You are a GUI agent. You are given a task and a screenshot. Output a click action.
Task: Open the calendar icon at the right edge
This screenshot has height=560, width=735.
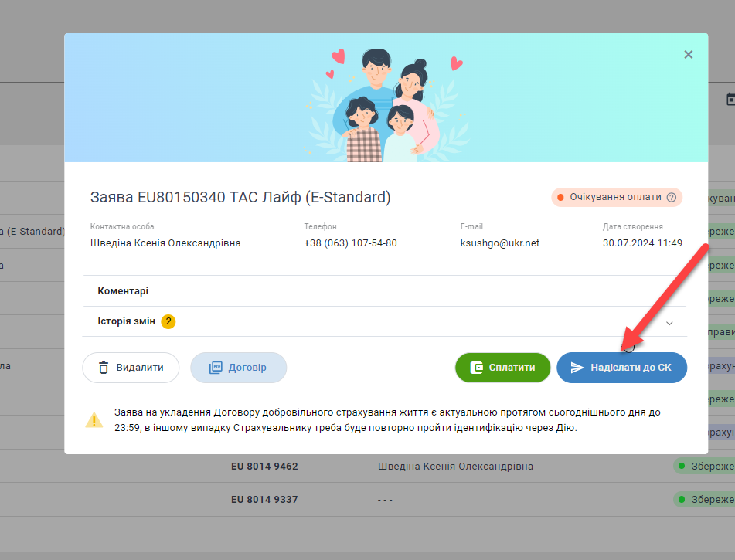click(730, 100)
